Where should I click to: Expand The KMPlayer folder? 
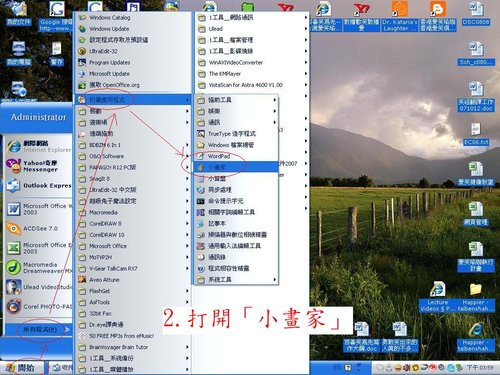tap(252, 74)
